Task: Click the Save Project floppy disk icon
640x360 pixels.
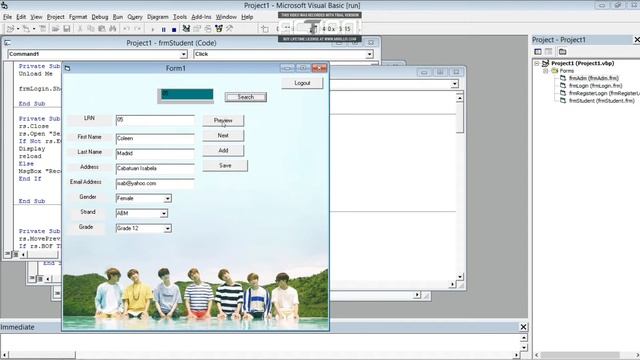Action: click(67, 29)
